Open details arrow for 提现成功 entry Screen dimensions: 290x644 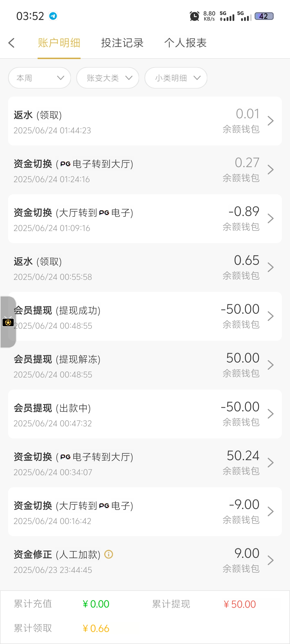(270, 316)
